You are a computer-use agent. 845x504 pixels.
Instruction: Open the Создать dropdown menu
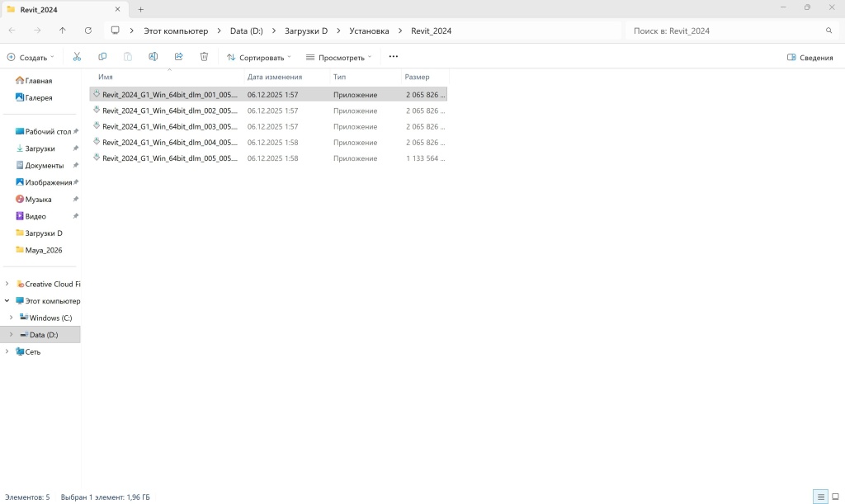[x=31, y=57]
